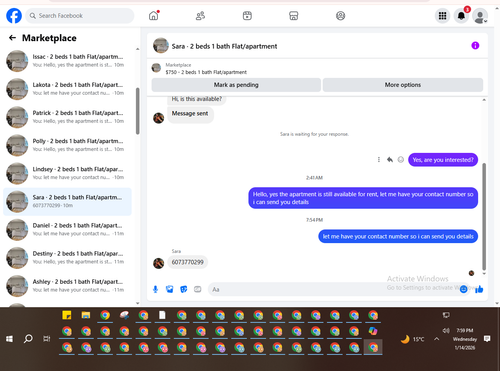Open the Destiny conversation
Screen dimensions: 500x371
click(67, 258)
